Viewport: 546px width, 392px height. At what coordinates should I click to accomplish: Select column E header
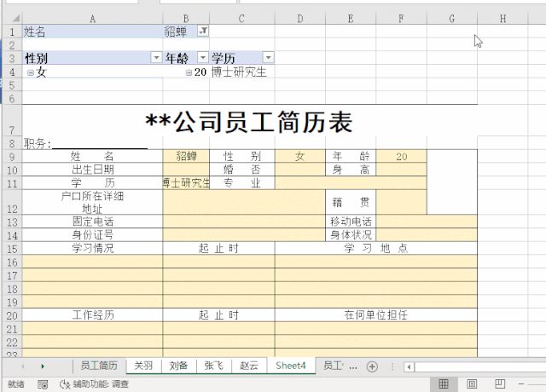click(351, 19)
